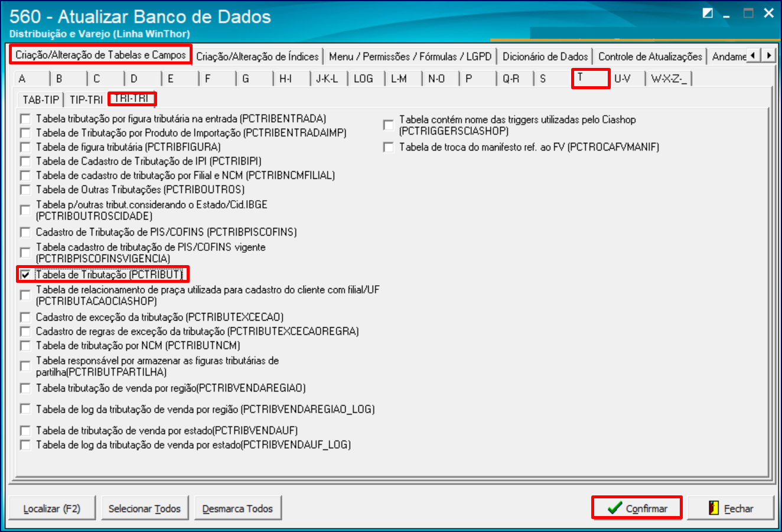Check PCTRIBUTPARTILHA table checkbox
Screen dimensions: 782x532
click(x=25, y=366)
